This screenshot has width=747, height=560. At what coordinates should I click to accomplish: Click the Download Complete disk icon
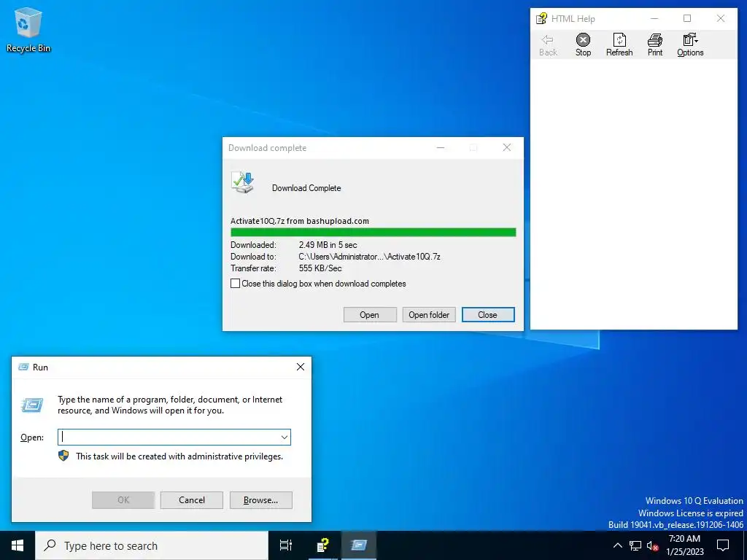(243, 182)
